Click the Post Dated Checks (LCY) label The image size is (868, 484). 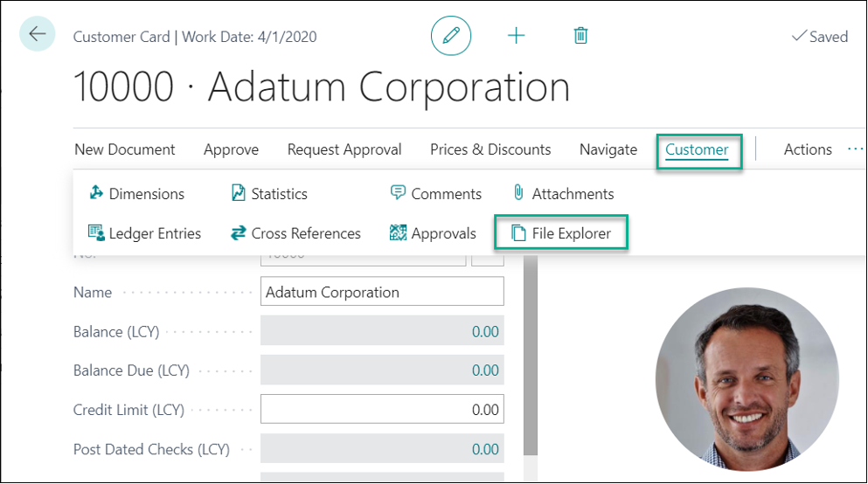pos(151,449)
